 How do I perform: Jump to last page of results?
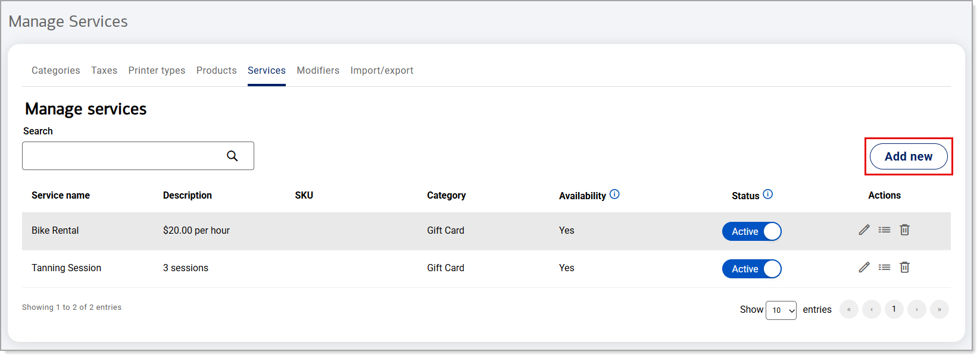[x=940, y=309]
